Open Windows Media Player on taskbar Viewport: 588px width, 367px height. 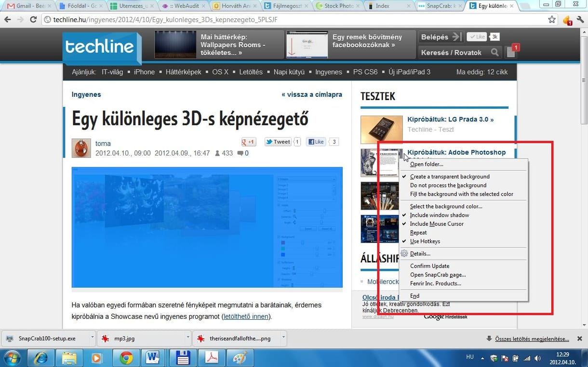(97, 358)
